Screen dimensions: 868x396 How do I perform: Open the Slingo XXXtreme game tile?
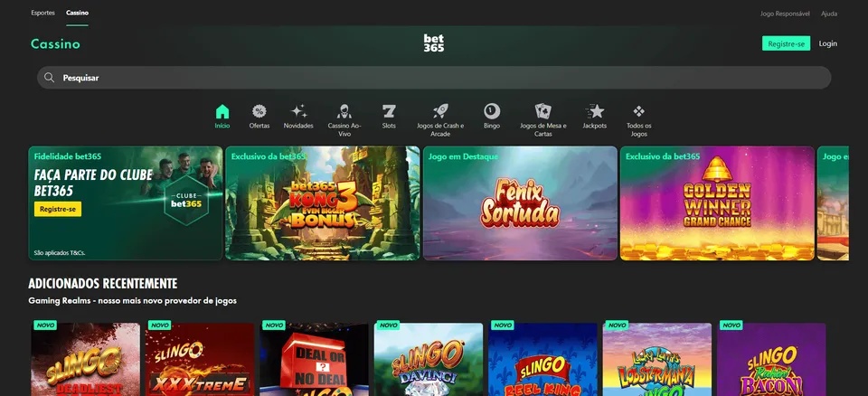(x=200, y=360)
